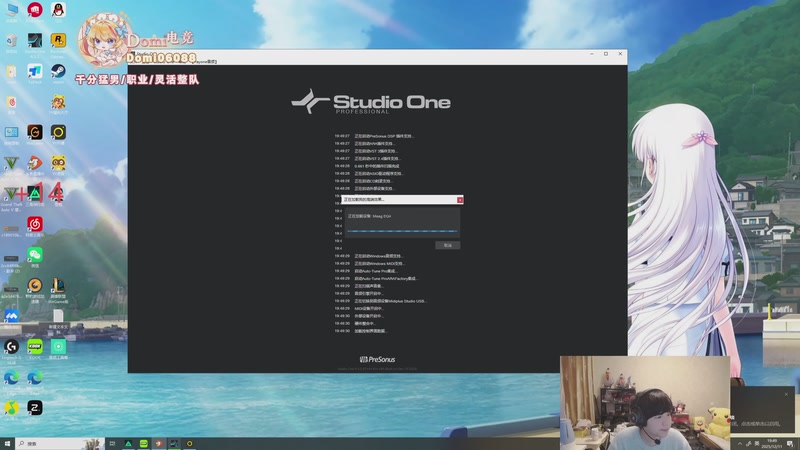Minimize the Studio One window
Image resolution: width=800 pixels, height=450 pixels.
592,54
